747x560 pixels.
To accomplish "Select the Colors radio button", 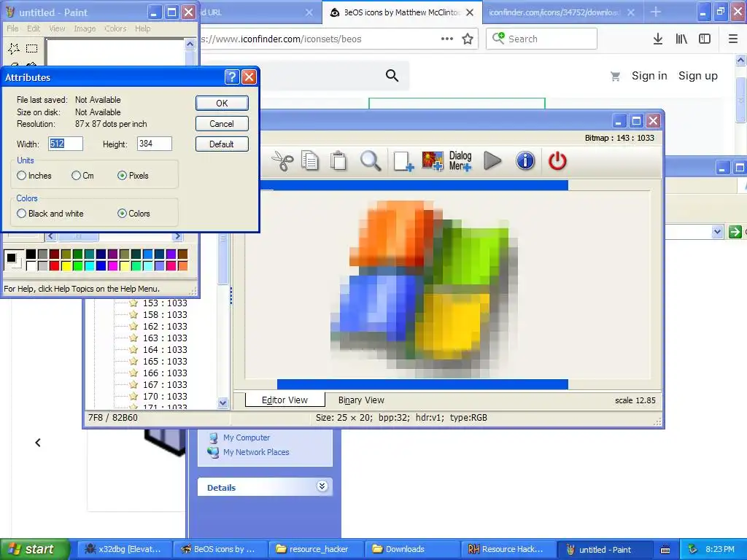I will pyautogui.click(x=122, y=214).
